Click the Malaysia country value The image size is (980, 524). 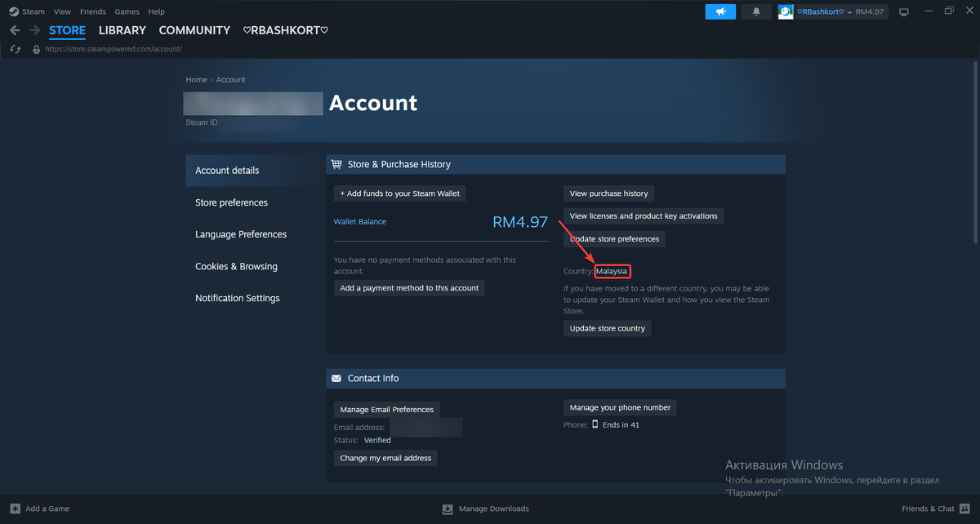[x=612, y=271]
